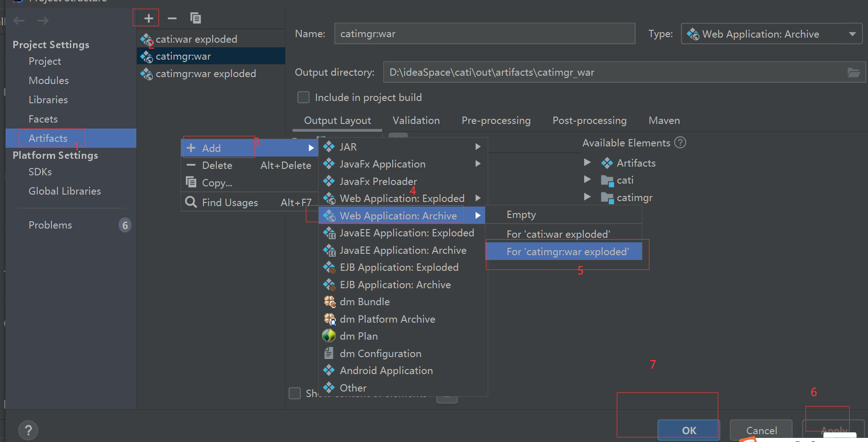Click the help question mark button
Screen dimensions: 868x442
(x=28, y=430)
